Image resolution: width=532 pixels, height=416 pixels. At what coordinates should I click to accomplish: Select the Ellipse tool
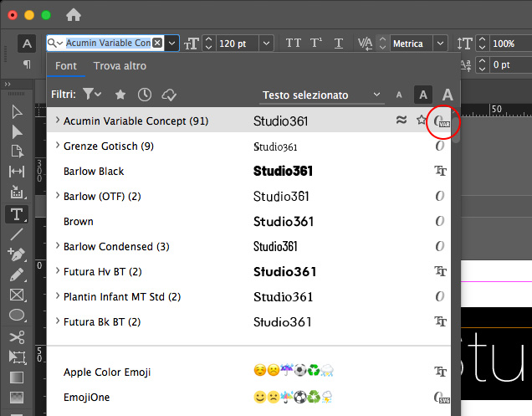point(17,316)
